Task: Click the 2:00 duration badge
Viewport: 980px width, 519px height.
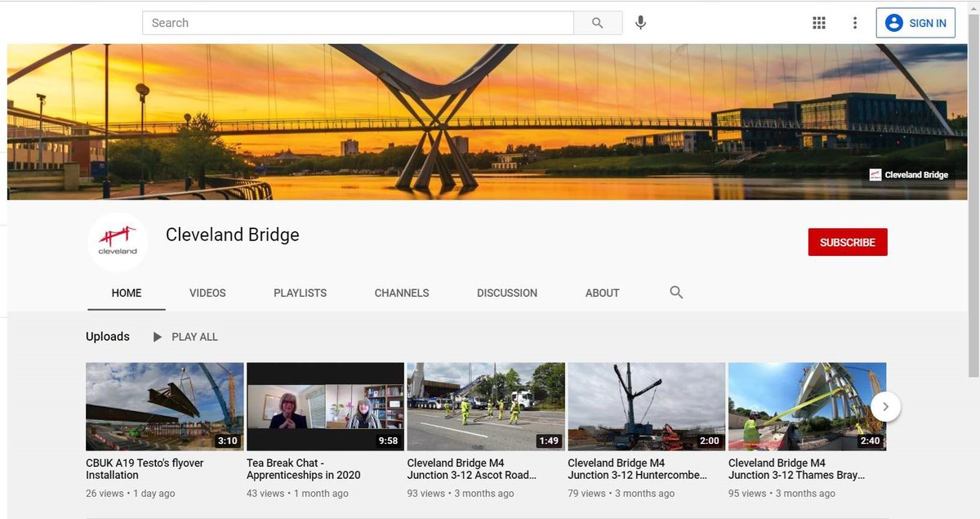Action: coord(710,441)
